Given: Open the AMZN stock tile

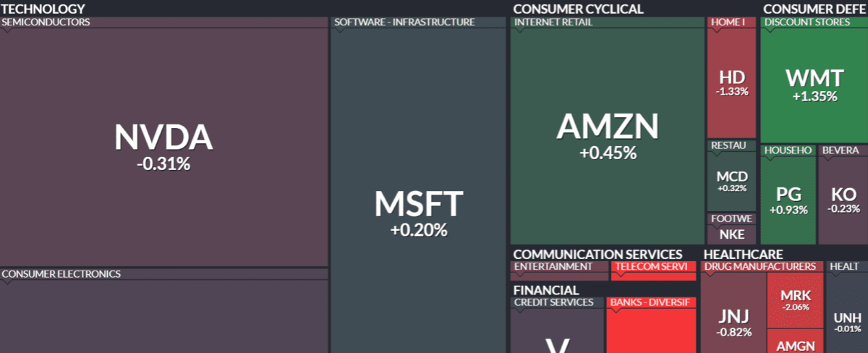Looking at the screenshot, I should point(607,136).
